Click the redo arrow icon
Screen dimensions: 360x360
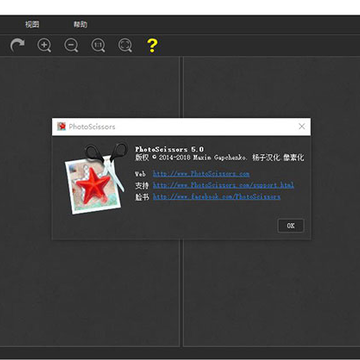coord(17,45)
